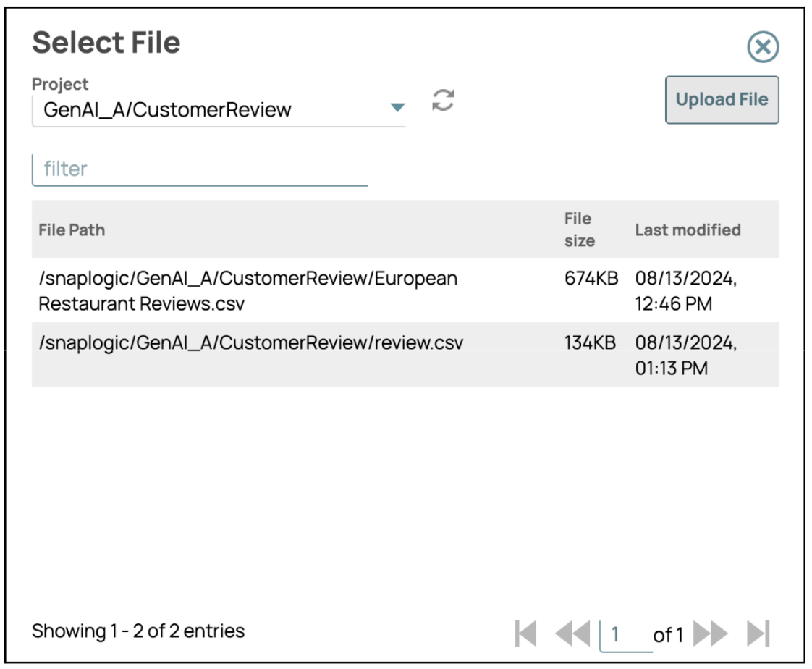812x669 pixels.
Task: Click the refresh project files icon
Action: (443, 101)
